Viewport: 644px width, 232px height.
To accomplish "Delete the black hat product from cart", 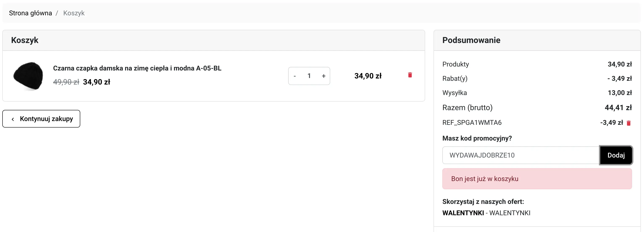I will click(410, 75).
